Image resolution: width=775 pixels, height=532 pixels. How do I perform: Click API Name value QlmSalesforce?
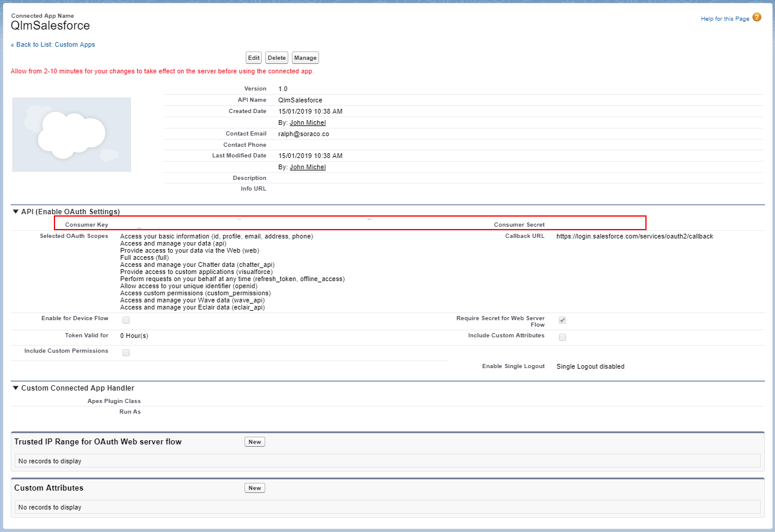tap(300, 100)
